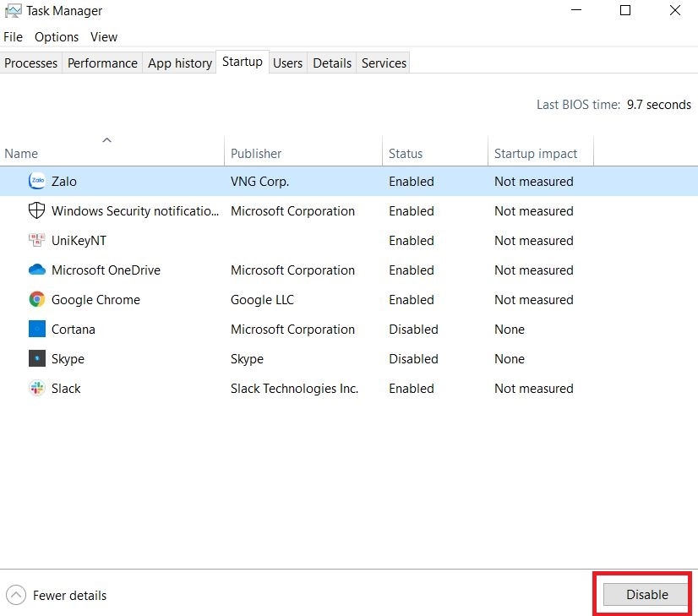The height and width of the screenshot is (616, 698).
Task: Click the Skype icon
Action: (x=37, y=359)
